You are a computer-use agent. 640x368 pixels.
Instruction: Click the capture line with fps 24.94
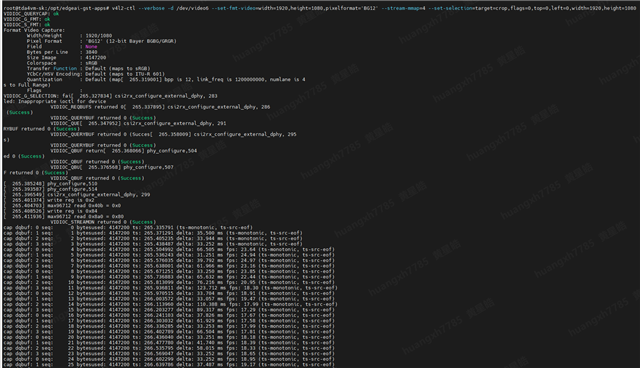[x=169, y=255]
